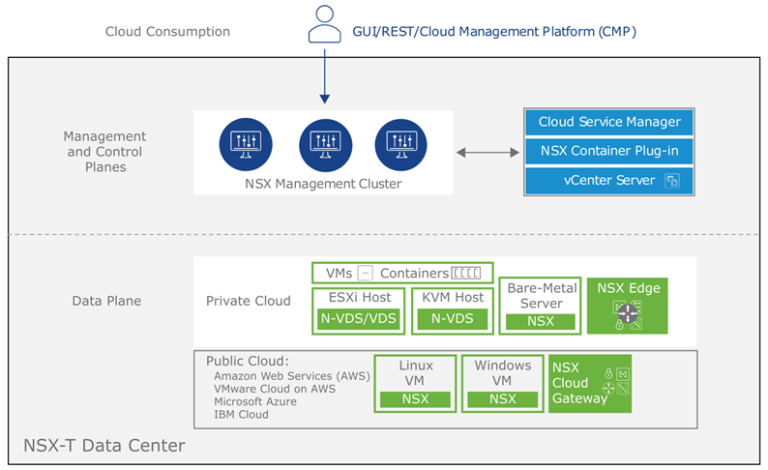Click the Data Plane label
The height and width of the screenshot is (470, 768).
(106, 301)
